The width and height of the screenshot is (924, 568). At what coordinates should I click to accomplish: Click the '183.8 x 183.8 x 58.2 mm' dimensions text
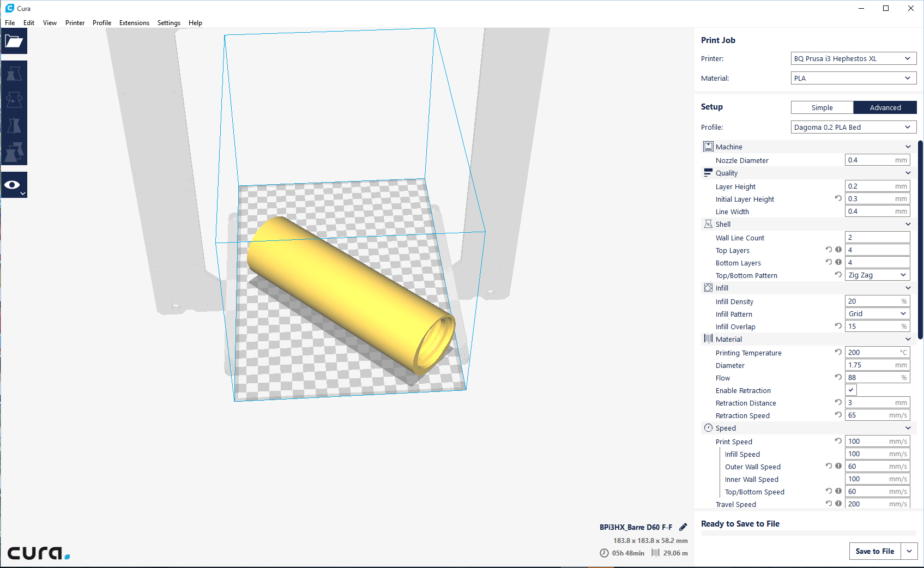point(650,541)
